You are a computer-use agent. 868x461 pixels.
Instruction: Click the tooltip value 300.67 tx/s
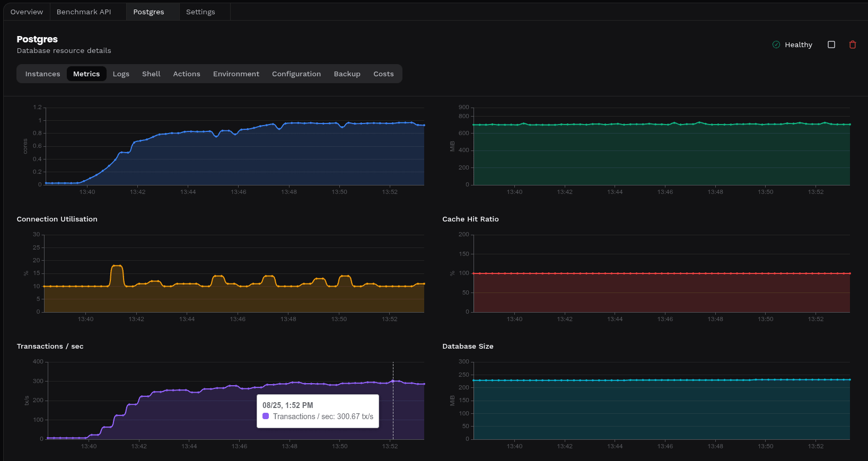point(355,416)
